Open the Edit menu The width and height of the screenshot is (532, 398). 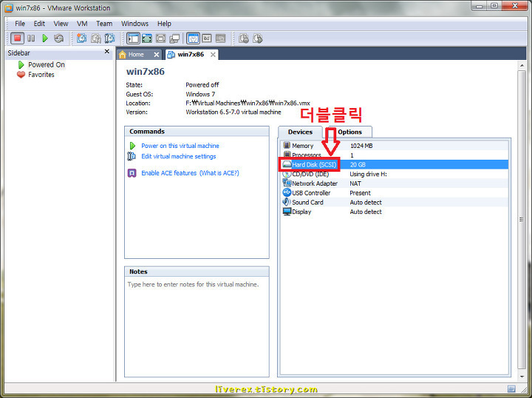tap(39, 24)
